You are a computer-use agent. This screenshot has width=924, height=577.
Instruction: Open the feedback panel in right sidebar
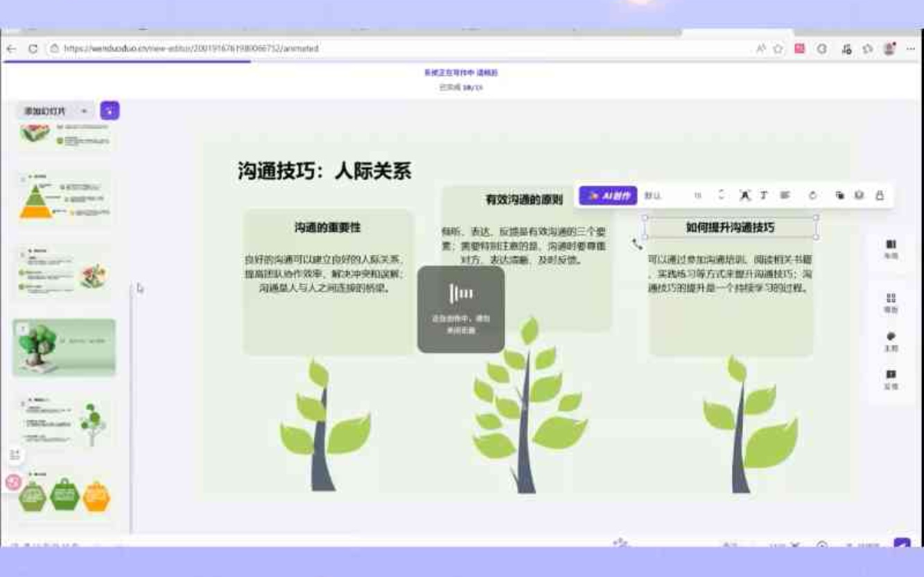pyautogui.click(x=891, y=380)
